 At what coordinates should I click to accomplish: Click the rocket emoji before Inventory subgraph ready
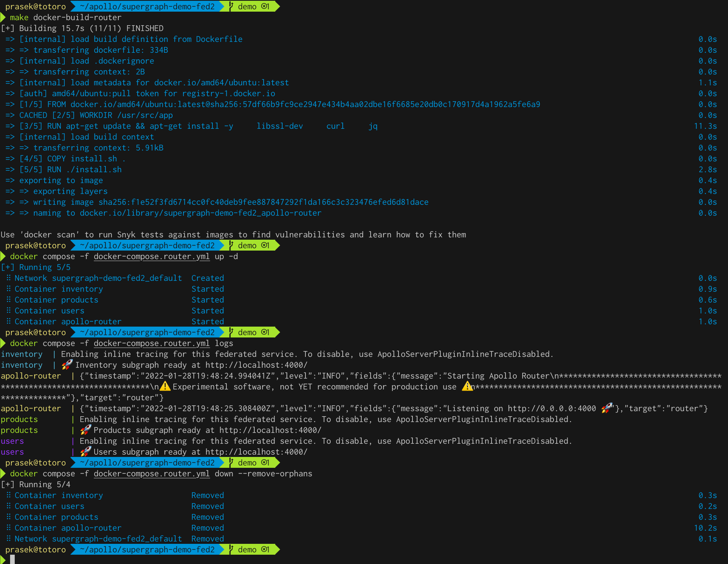tap(67, 365)
